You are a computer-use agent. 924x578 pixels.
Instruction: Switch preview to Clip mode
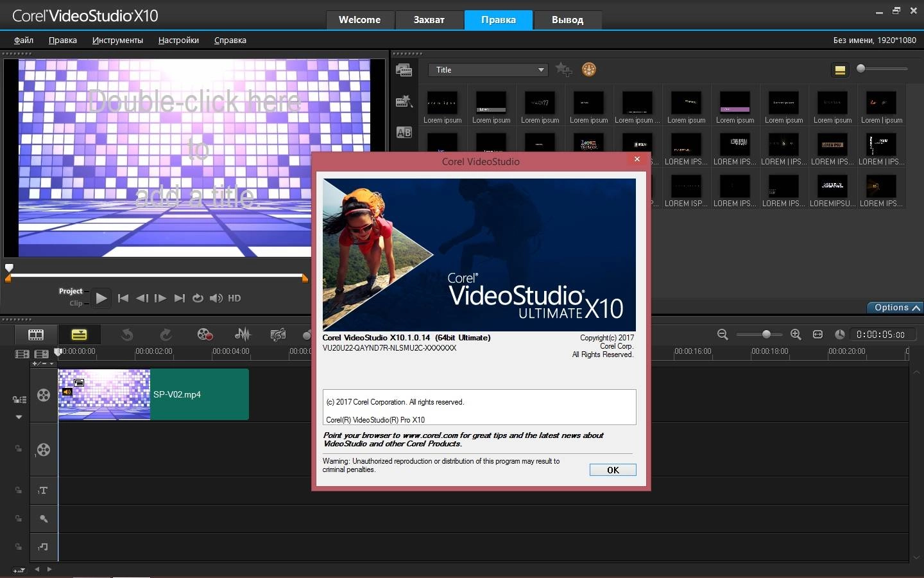(x=76, y=303)
